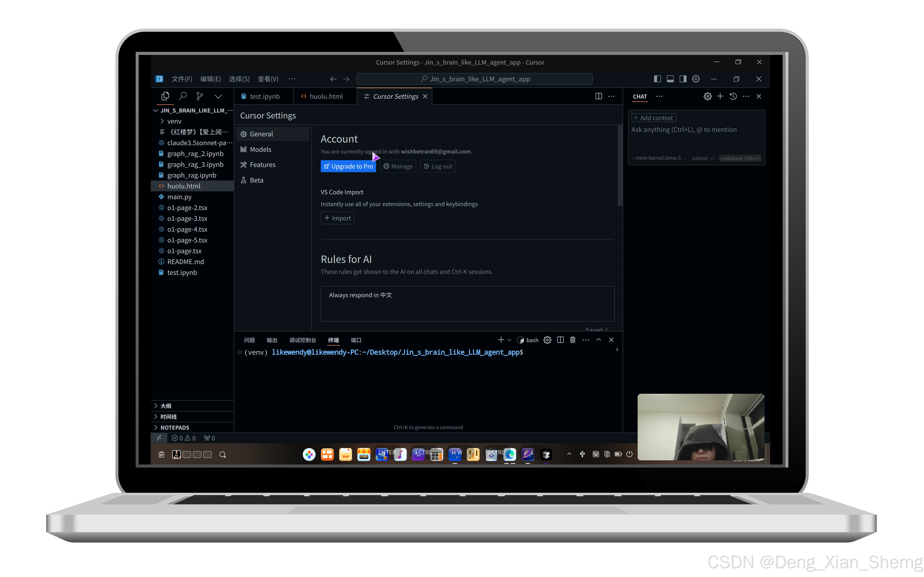Start a new chat with plus icon

720,96
